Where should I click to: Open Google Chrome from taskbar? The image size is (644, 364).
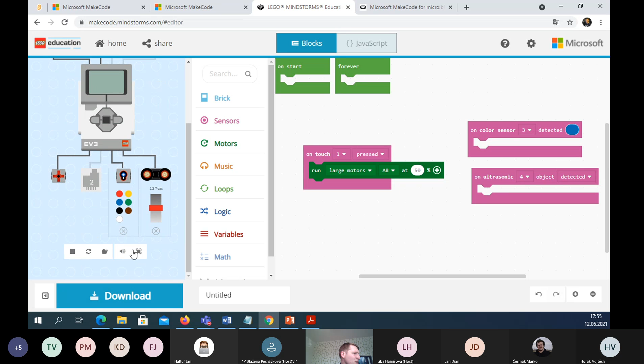point(269,320)
